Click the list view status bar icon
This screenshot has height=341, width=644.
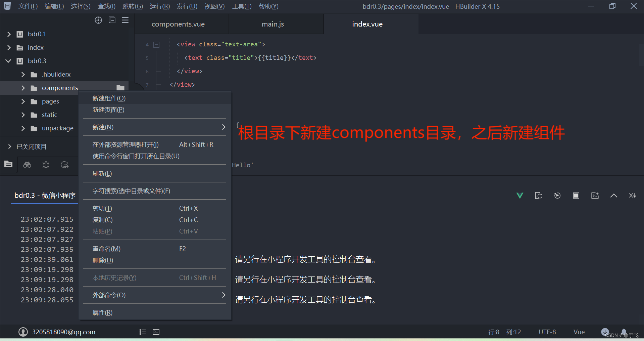coord(143,332)
